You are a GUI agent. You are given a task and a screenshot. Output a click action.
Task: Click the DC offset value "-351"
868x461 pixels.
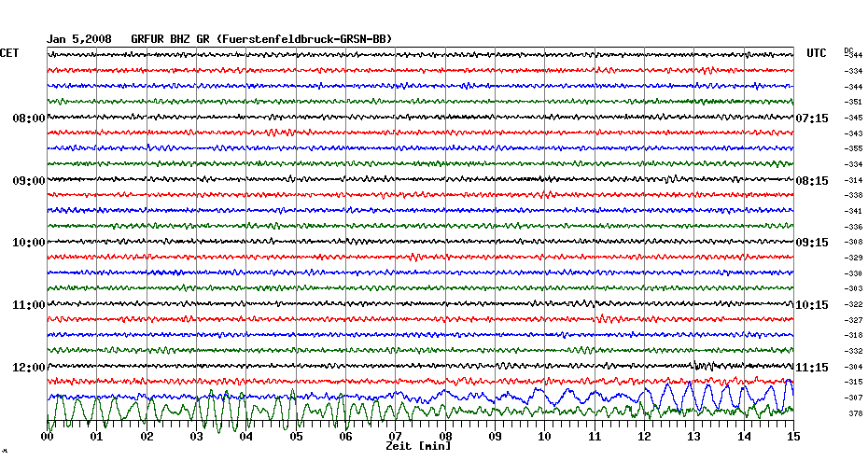(854, 103)
